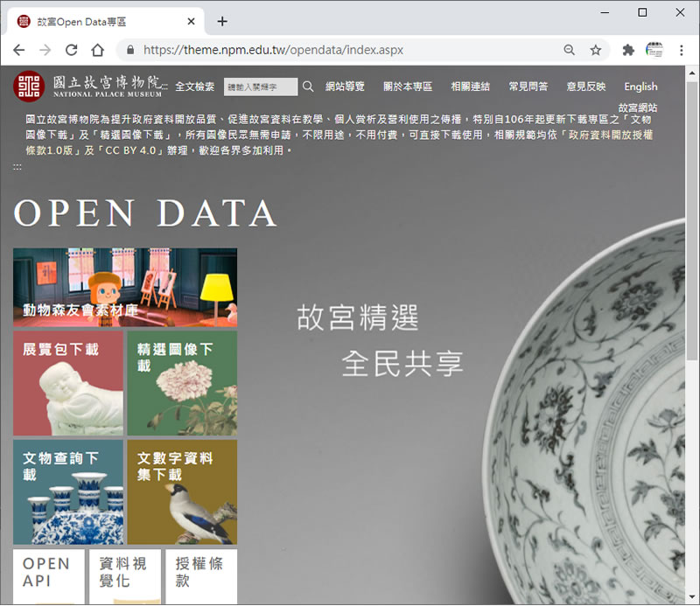Close the 故宮Open Data專區 tab
Viewport: 700px width, 606px height.
(191, 21)
